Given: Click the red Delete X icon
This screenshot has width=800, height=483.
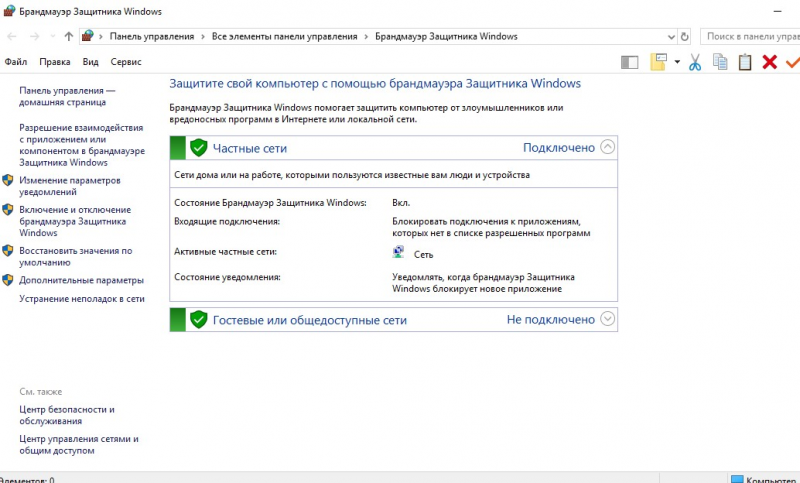Looking at the screenshot, I should pos(769,62).
